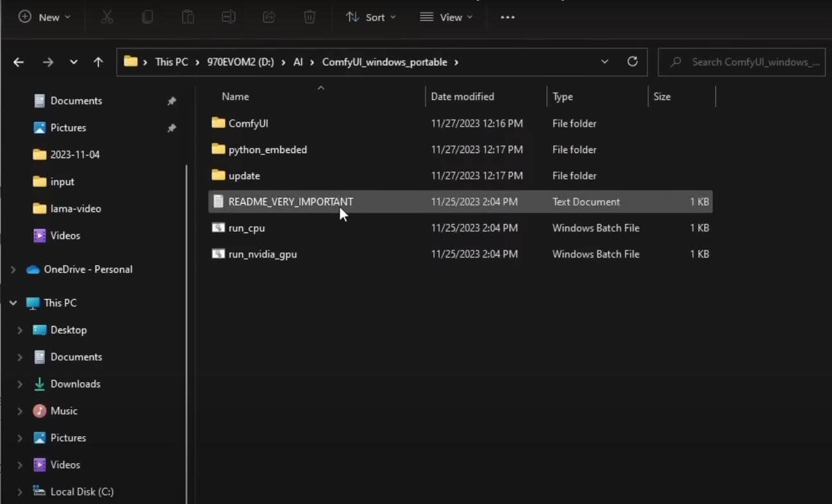
Task: Select the python_embeded folder
Action: click(x=460, y=149)
